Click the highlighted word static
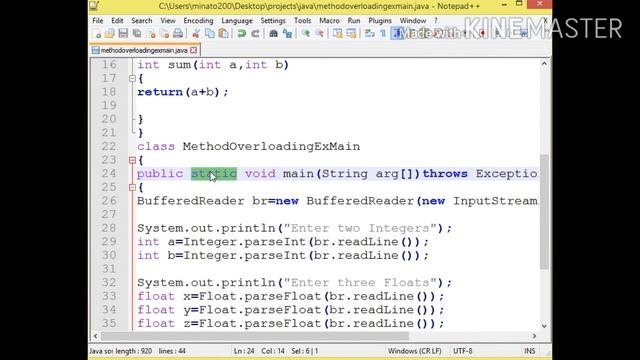This screenshot has width=640, height=360. (214, 174)
